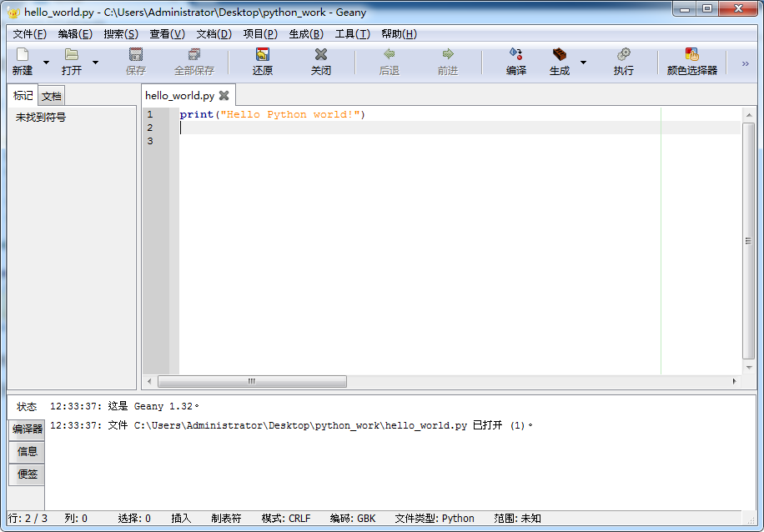Screen dimensions: 764x532
Task: Open the 帮助(H) menu
Action: tap(399, 34)
